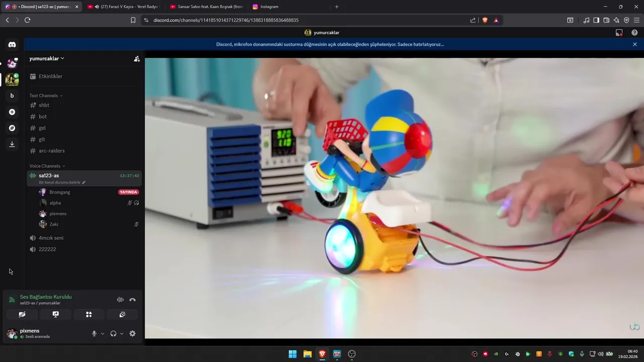
Task: Open a new browser tab
Action: coord(337,7)
